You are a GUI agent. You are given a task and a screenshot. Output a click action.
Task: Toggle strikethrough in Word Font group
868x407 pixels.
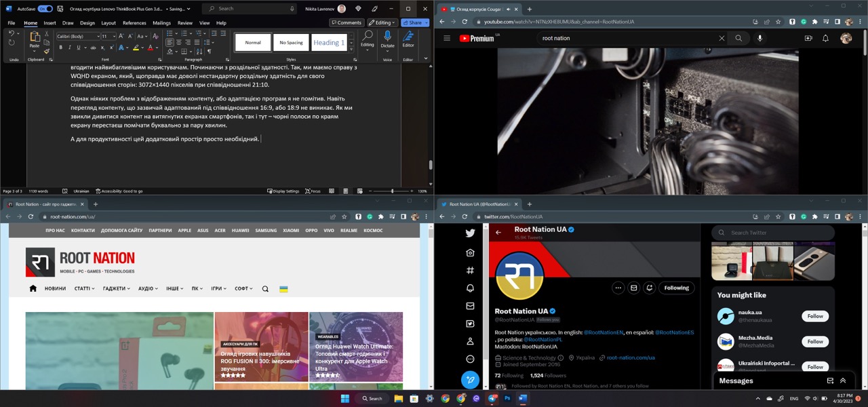coord(93,47)
